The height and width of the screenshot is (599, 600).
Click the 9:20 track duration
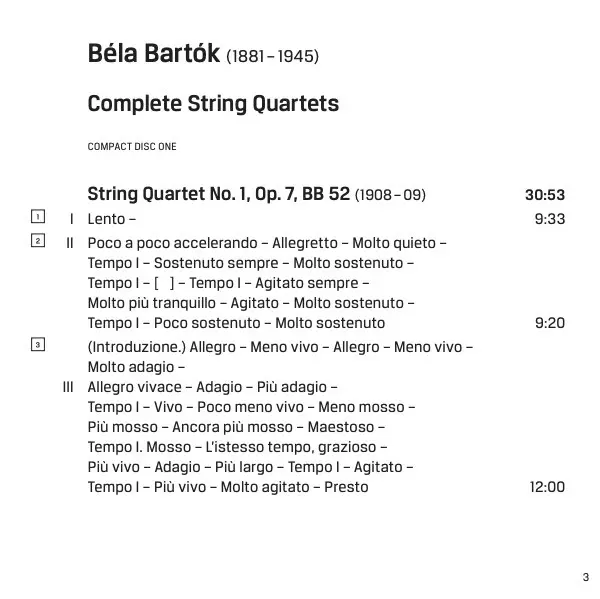550,323
